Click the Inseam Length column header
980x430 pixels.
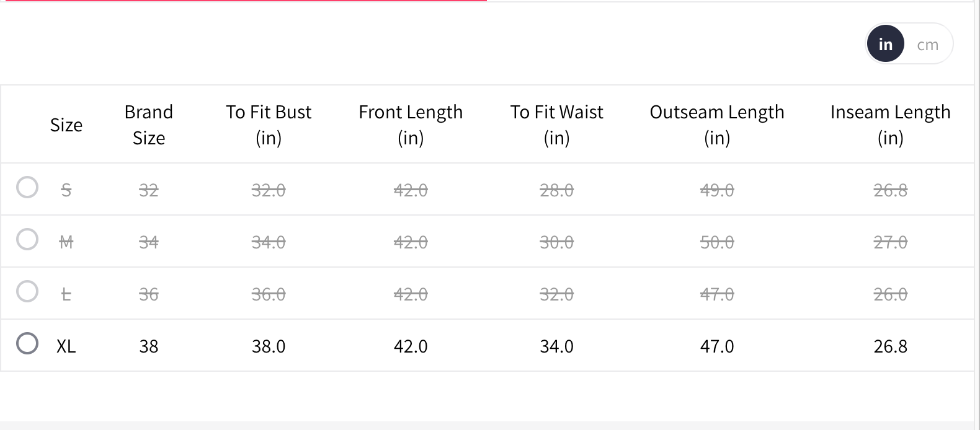[x=890, y=125]
